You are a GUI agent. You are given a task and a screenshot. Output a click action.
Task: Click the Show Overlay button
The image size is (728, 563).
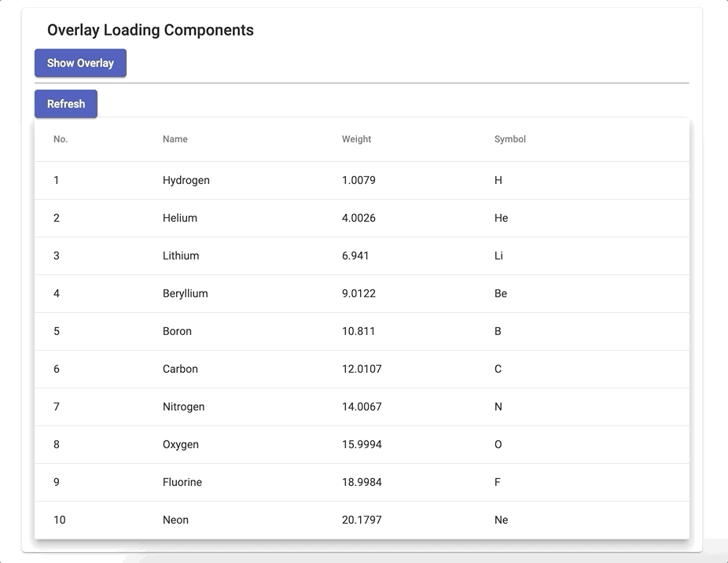click(x=80, y=63)
